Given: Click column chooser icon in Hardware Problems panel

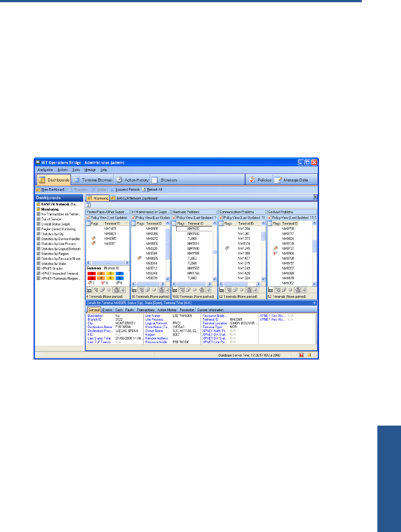Looking at the screenshot, I should pos(174,224).
